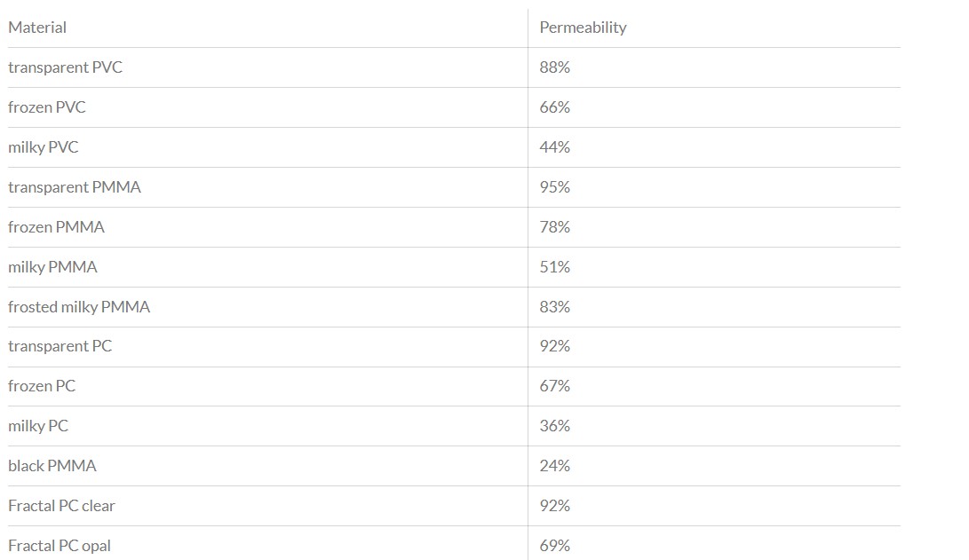Click the frozen PMMA row label
This screenshot has height=560, width=969.
point(56,227)
